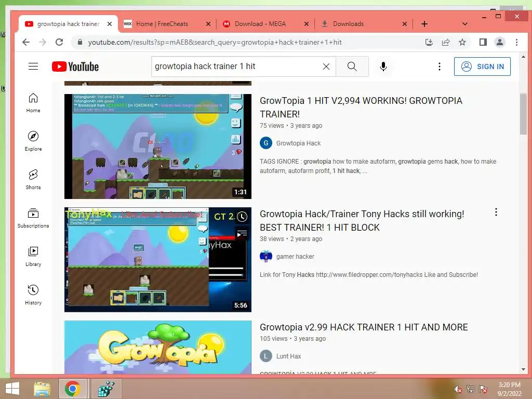Click the muted volume tray icon
This screenshot has width=532, height=399.
(x=458, y=389)
